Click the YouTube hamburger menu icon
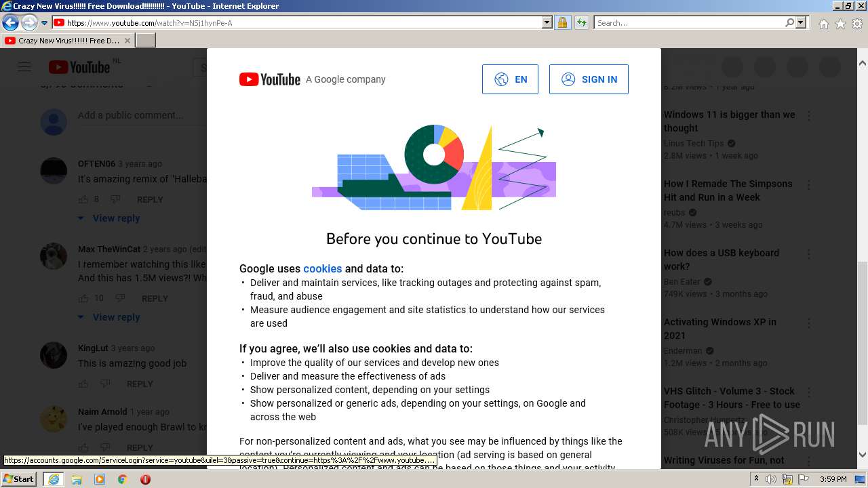This screenshot has height=488, width=868. point(24,67)
